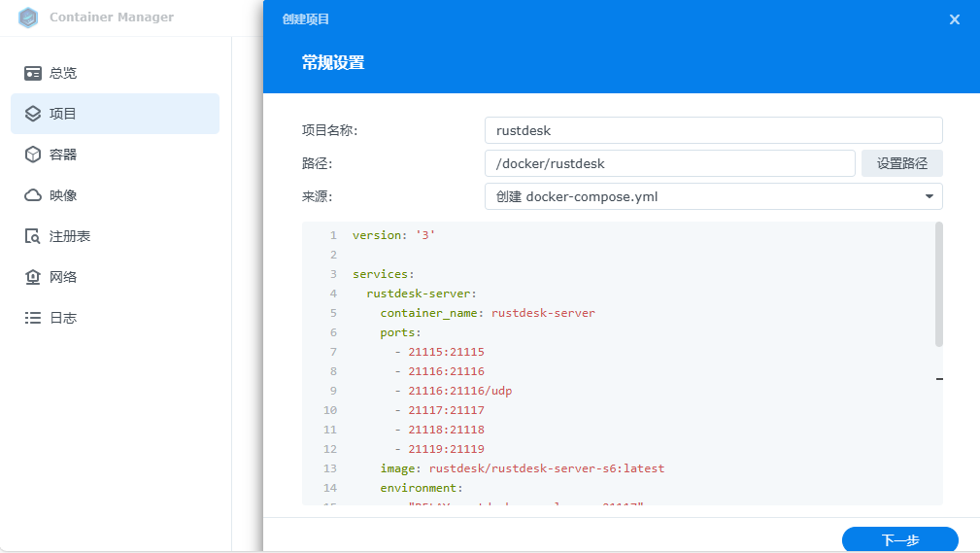Click the 21119:21119 port mapping line
Screen dimensions: 980x553
tap(439, 449)
